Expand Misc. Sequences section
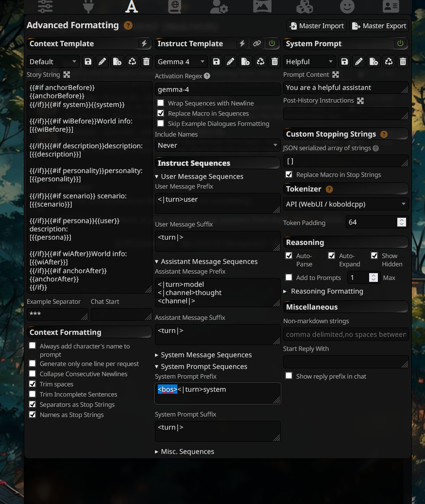The height and width of the screenshot is (504, 425). (185, 452)
